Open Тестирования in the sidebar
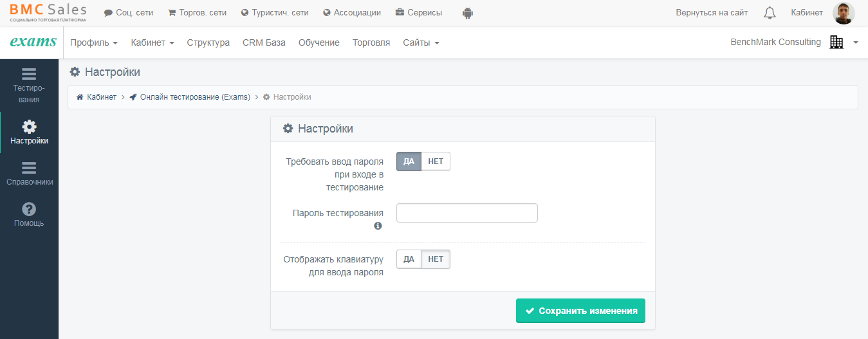 tap(29, 86)
